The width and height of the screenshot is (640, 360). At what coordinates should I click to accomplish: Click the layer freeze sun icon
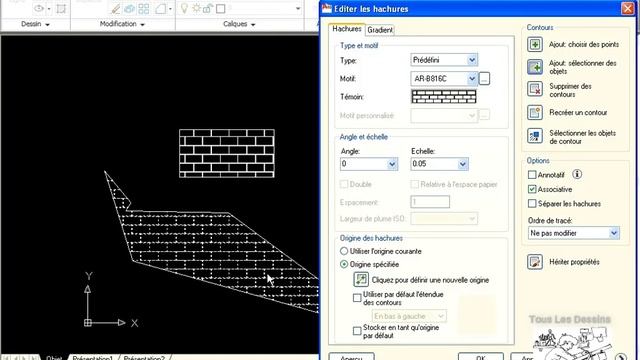tap(196, 9)
